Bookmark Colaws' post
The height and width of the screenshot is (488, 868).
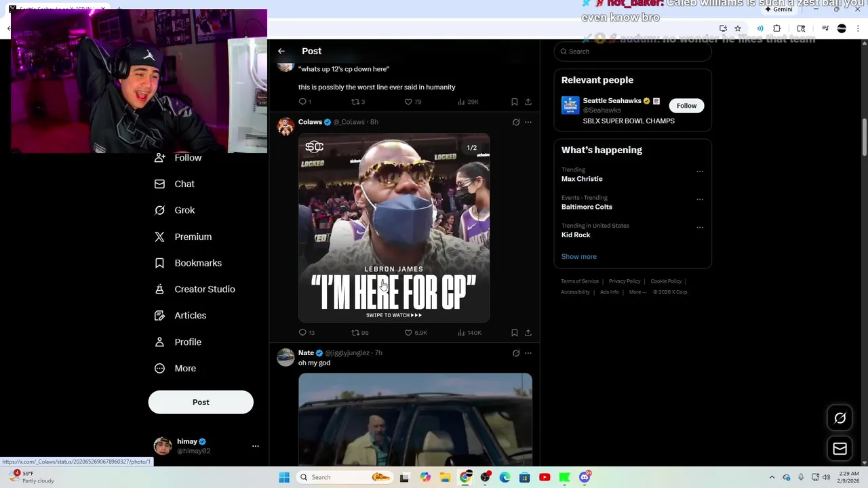coord(515,333)
